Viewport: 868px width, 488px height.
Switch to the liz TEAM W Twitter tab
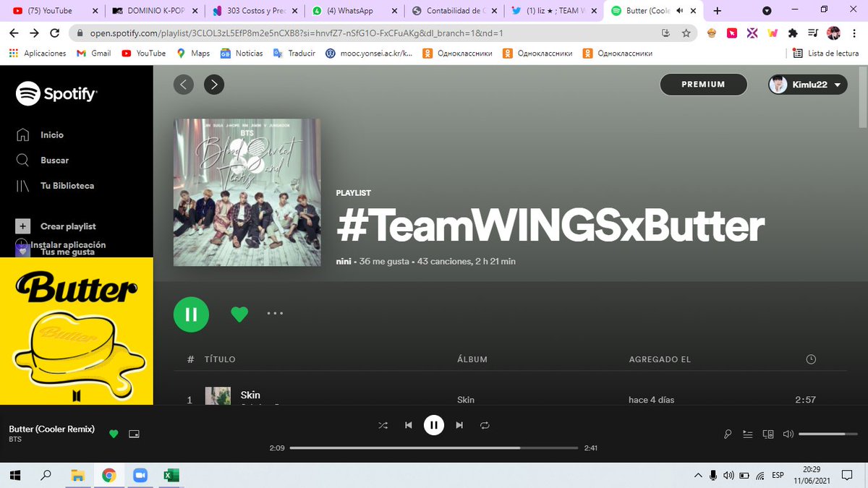(x=556, y=11)
